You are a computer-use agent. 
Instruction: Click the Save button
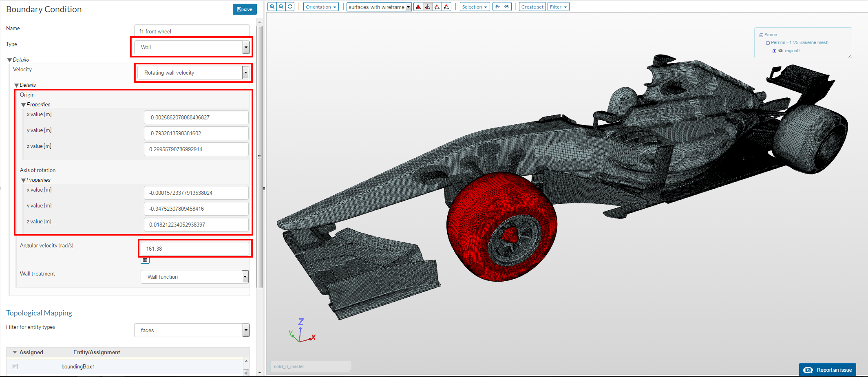point(245,9)
